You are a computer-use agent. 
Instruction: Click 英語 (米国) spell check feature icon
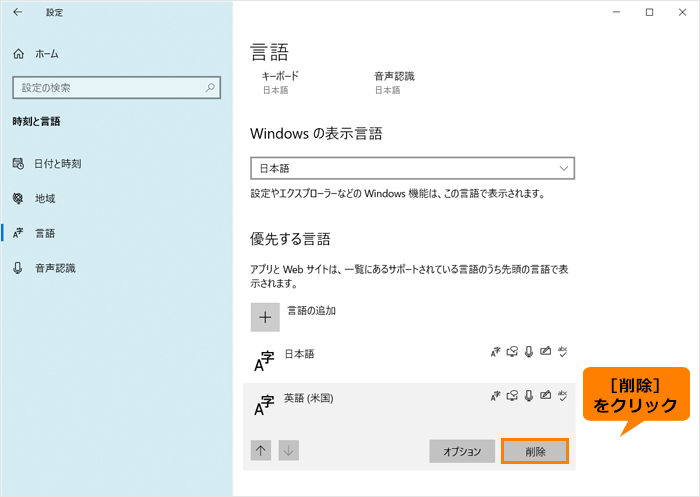click(562, 396)
